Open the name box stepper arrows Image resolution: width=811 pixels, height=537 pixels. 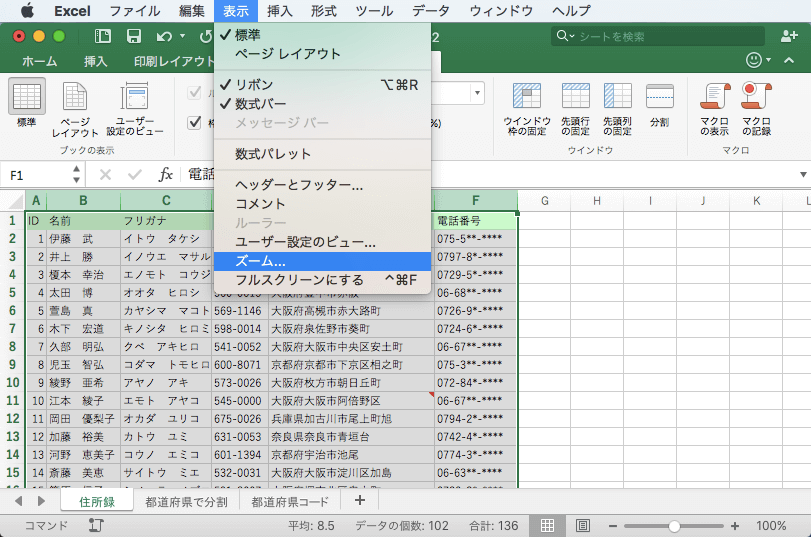click(77, 174)
